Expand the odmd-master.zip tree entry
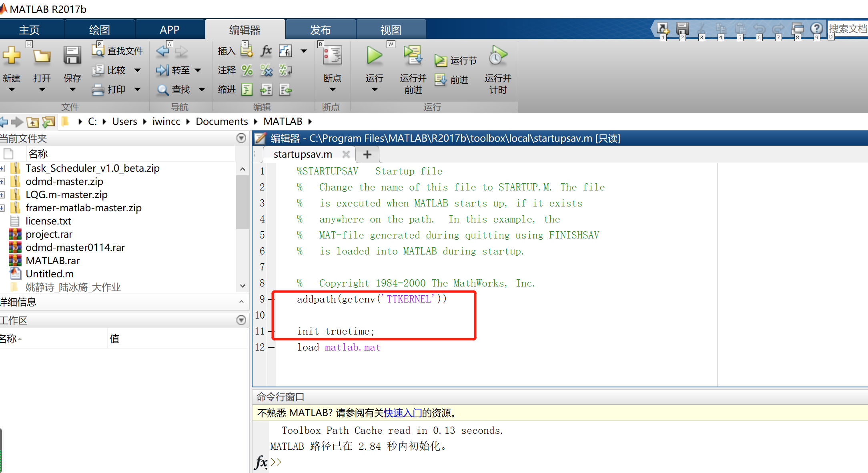868x473 pixels. [x=3, y=181]
